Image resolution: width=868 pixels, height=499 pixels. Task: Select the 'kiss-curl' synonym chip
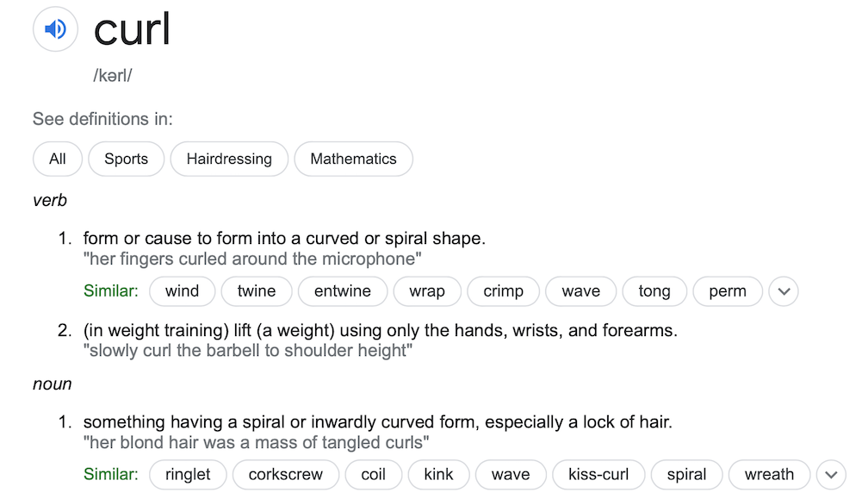(x=598, y=475)
